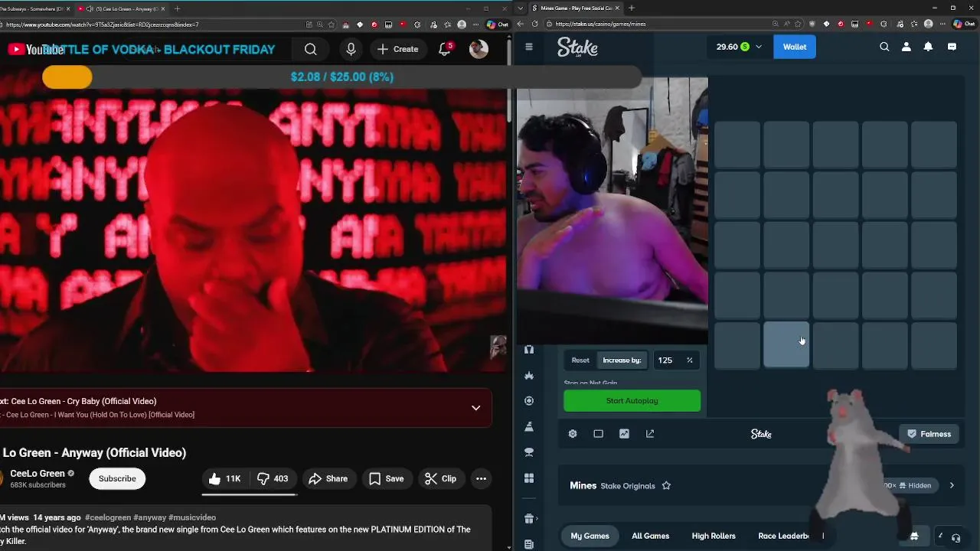Open Stake sidebar gift promotions icon

click(528, 519)
